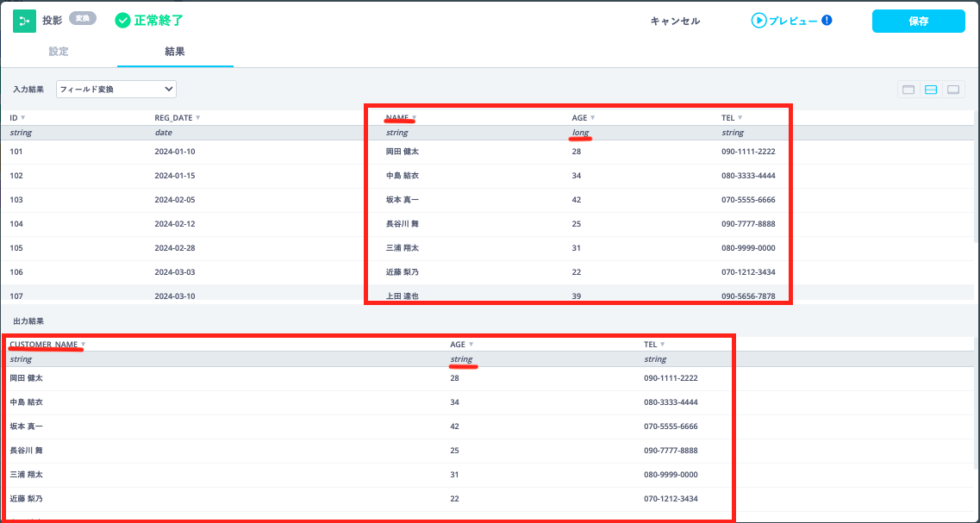Click the output AGE column sort arrow
980x523 pixels.
click(471, 345)
